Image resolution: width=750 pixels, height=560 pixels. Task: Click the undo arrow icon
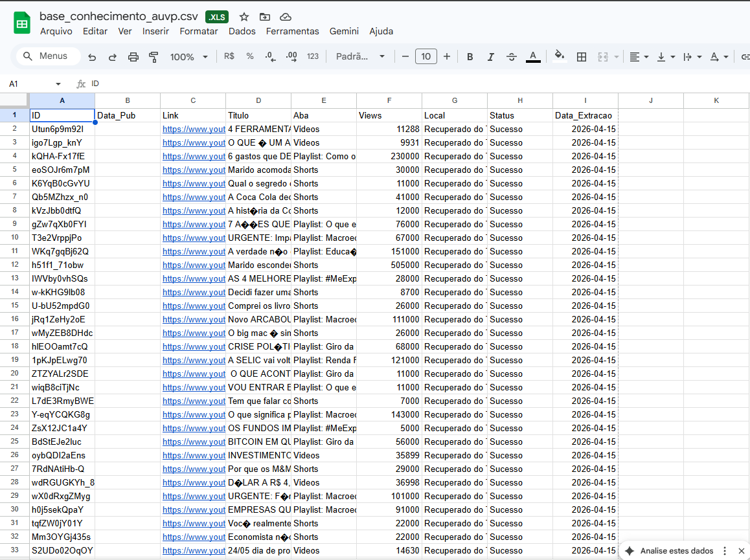[92, 57]
